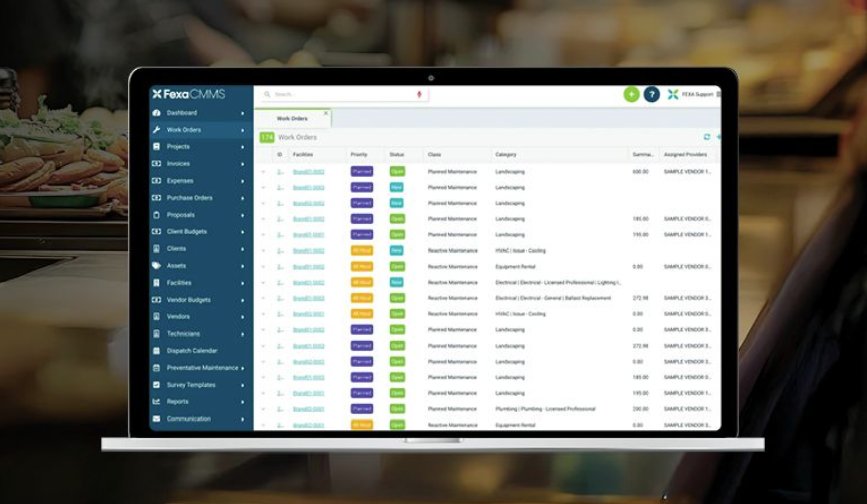Image resolution: width=867 pixels, height=504 pixels.
Task: Click the green plus create button
Action: click(631, 94)
